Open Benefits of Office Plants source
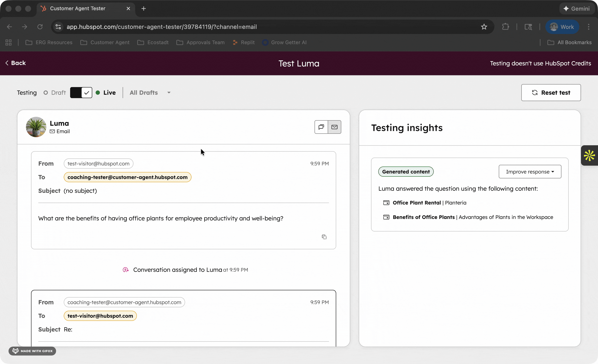This screenshot has width=598, height=364. [x=424, y=217]
